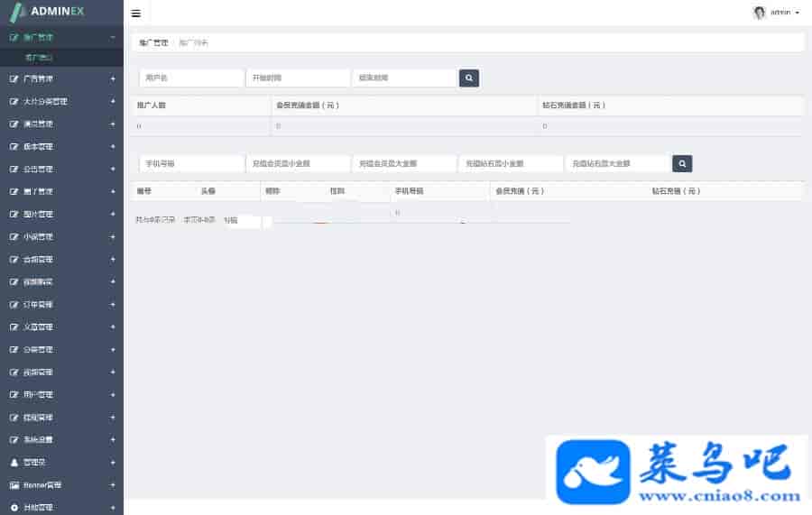Expand the 系统设置 section with plus
812x515 pixels.
click(113, 440)
